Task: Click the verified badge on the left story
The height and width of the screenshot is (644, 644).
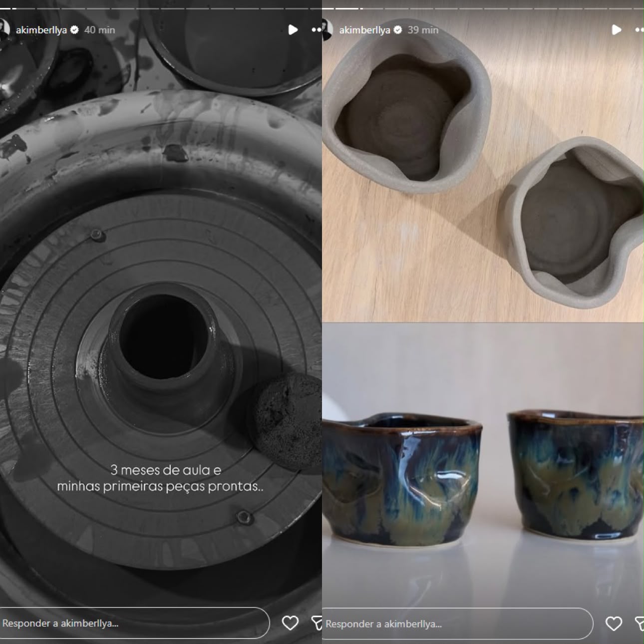Action: click(75, 30)
